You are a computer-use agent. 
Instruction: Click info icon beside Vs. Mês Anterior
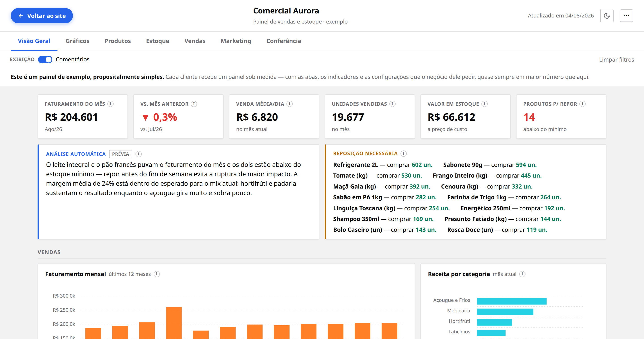point(194,104)
